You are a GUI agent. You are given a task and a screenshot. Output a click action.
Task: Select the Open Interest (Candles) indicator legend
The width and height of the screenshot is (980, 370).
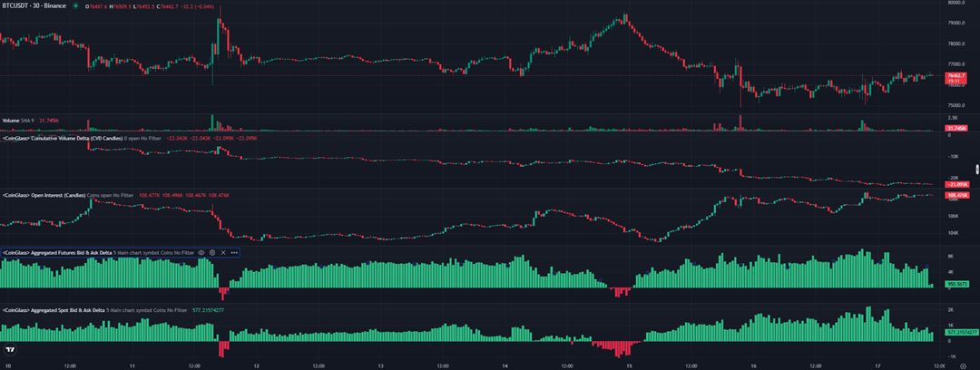tap(44, 196)
